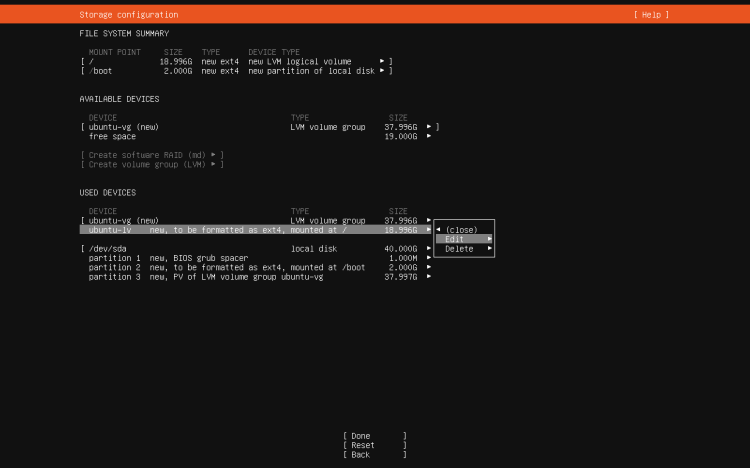Expand available ubuntu-vg volume group actions
The width and height of the screenshot is (750, 468).
[x=429, y=127]
